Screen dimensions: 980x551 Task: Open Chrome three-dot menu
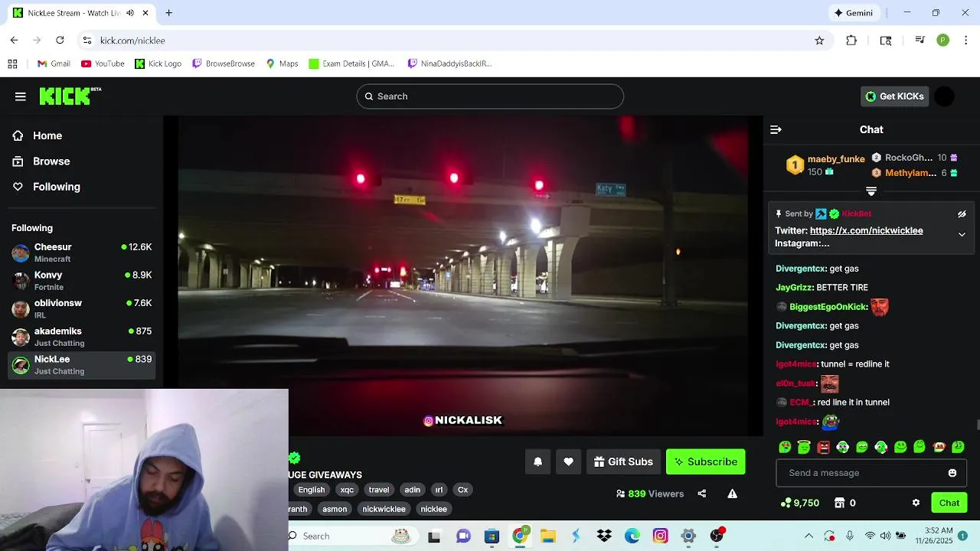click(967, 41)
